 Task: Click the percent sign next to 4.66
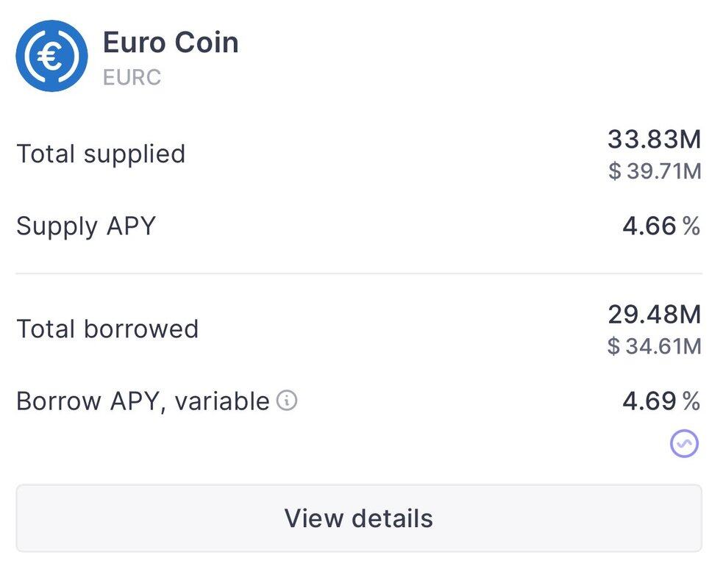pos(691,226)
